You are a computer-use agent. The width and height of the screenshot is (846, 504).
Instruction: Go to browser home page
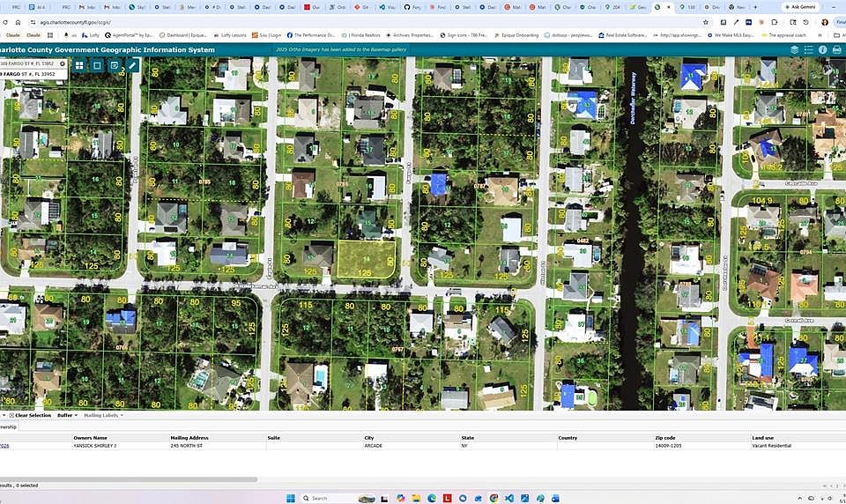coord(18,22)
